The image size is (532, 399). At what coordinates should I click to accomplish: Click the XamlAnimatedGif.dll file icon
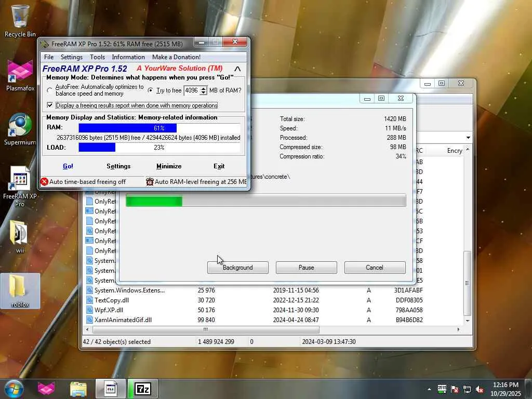[89, 320]
